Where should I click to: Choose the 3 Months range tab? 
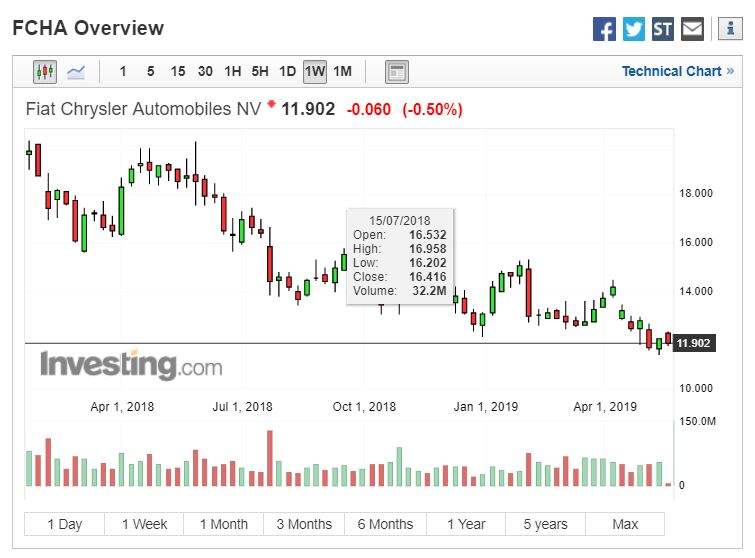click(304, 524)
